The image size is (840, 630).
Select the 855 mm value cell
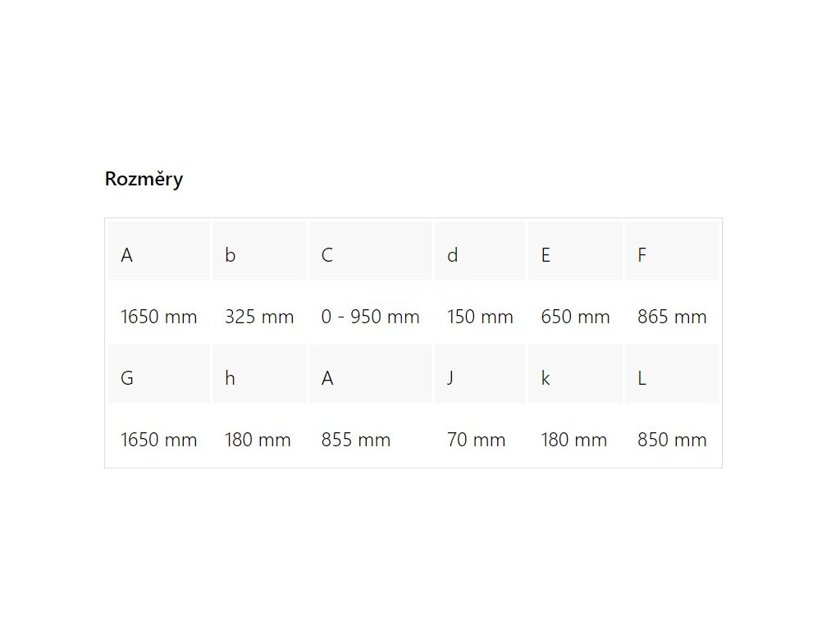click(371, 436)
